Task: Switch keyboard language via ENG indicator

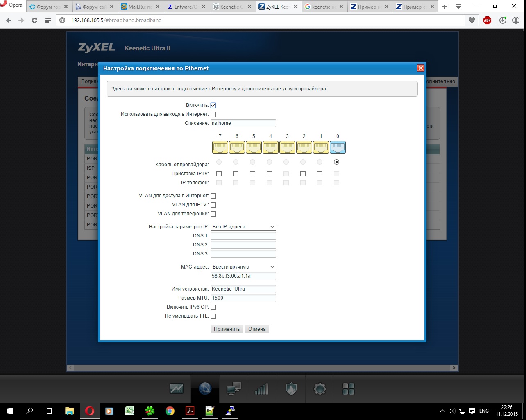Action: tap(484, 411)
